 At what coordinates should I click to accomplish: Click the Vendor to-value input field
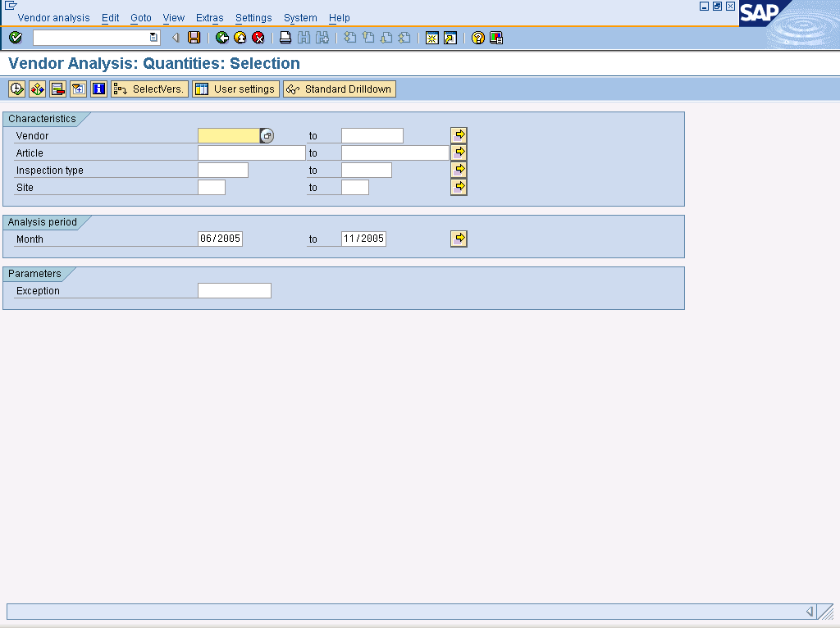pos(372,136)
